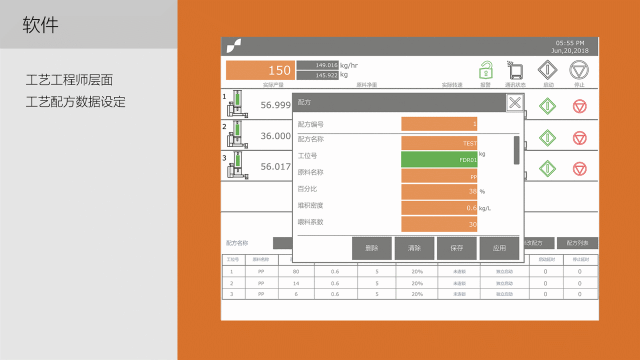Click the 应用 apply button
This screenshot has width=640, height=360.
pyautogui.click(x=499, y=248)
